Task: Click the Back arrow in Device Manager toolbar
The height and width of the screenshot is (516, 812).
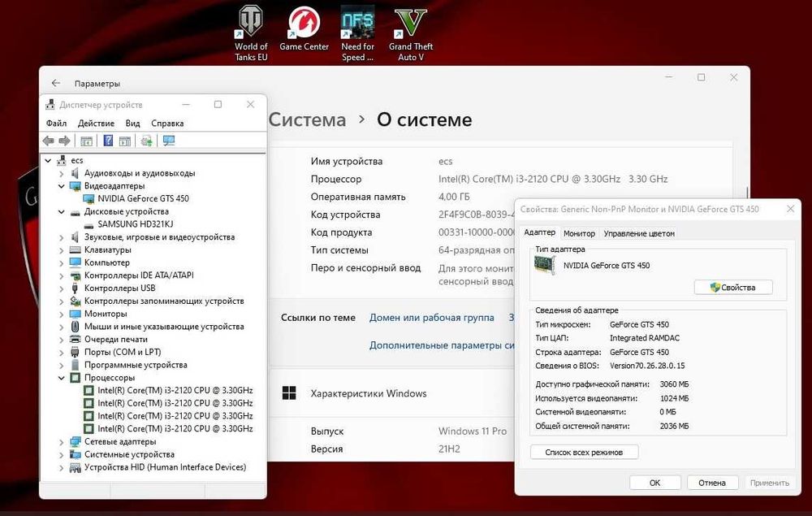Action: tap(49, 141)
